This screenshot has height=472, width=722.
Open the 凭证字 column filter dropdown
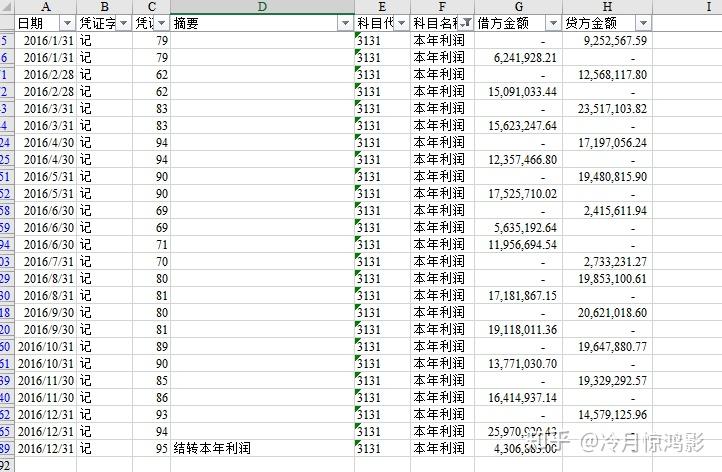click(x=123, y=23)
